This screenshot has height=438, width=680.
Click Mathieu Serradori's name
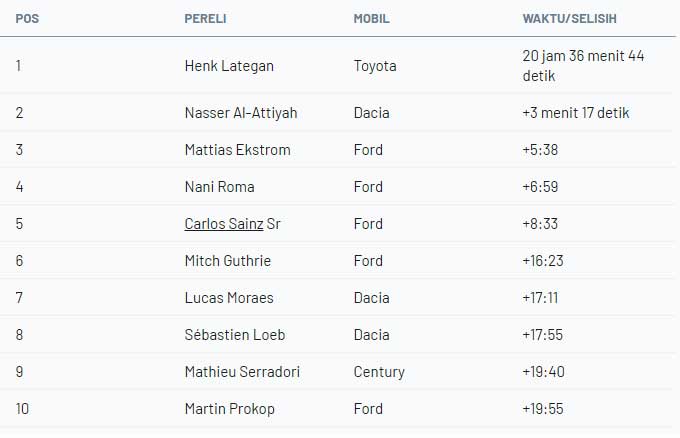[x=242, y=372]
